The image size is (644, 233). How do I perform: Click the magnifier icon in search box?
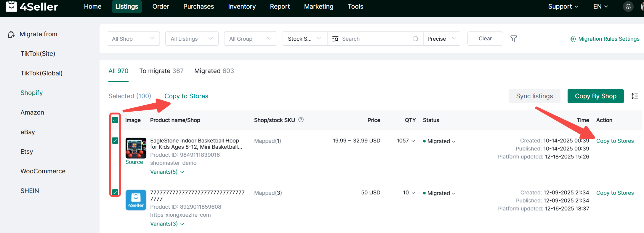point(415,39)
